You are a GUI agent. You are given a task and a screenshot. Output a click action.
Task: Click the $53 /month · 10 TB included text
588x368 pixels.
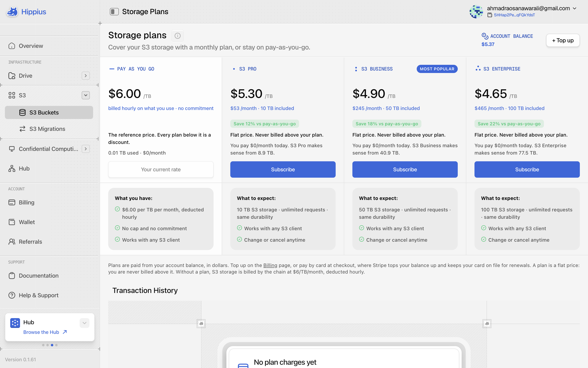click(262, 108)
